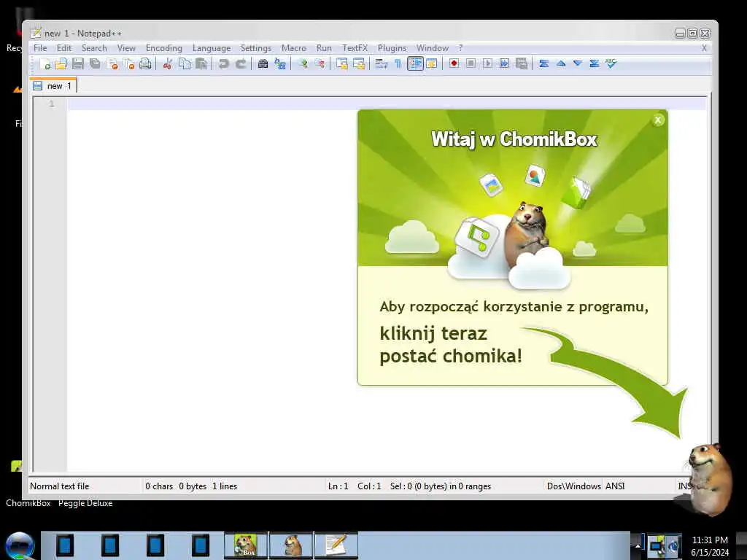
Task: Open the Macro menu
Action: pos(293,48)
